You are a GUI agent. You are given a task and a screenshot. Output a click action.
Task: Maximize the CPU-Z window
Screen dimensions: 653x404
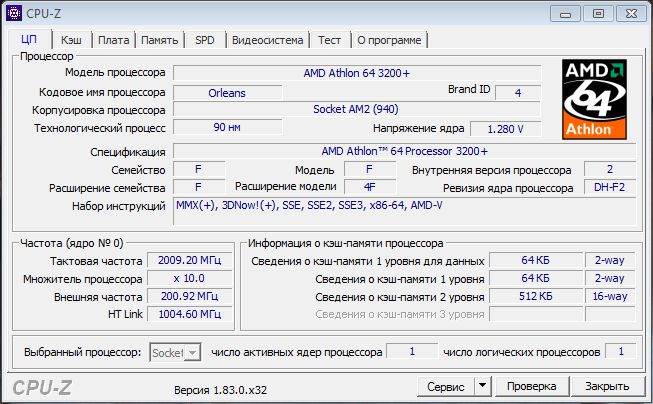[x=598, y=14]
